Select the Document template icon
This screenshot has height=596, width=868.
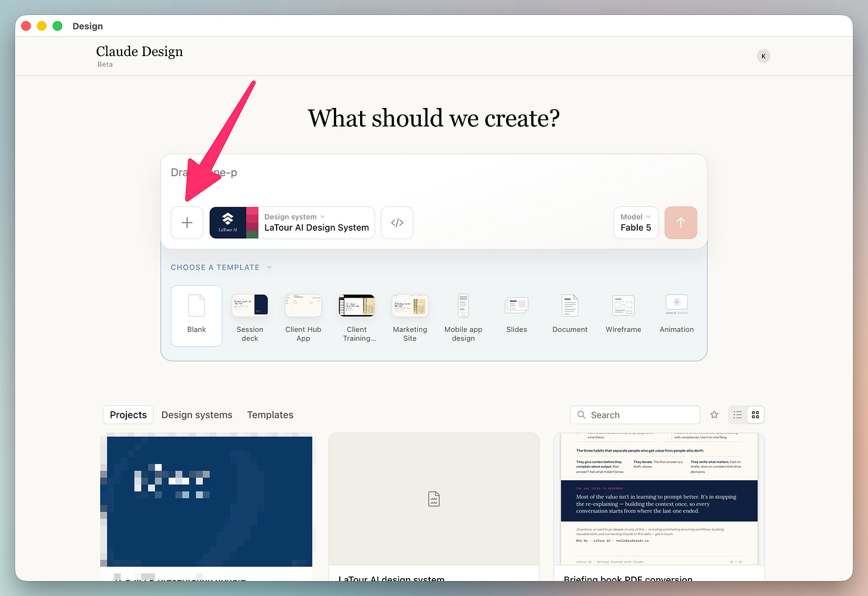coord(570,305)
